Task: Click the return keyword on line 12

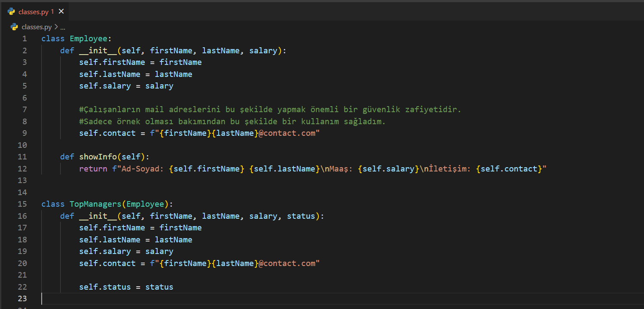Action: (93, 169)
